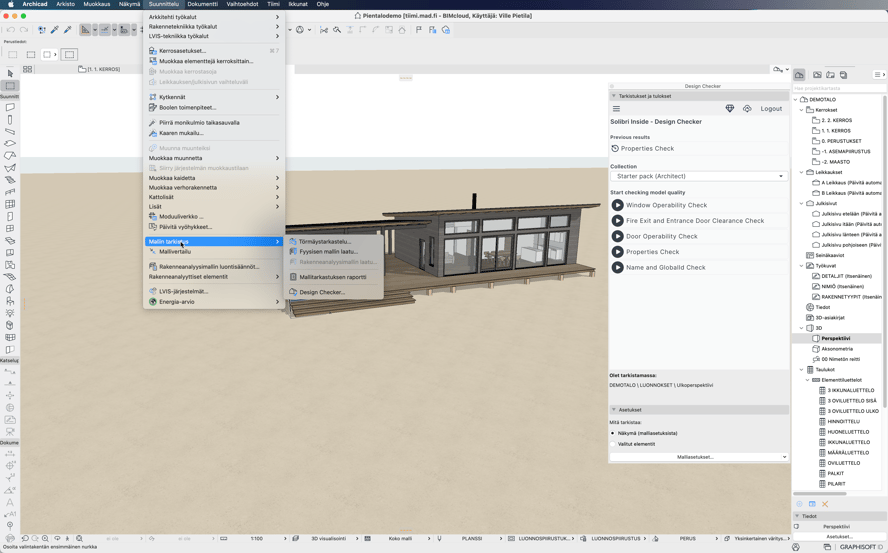888x553 pixels.
Task: Open the Archicad application menu
Action: 35,4
